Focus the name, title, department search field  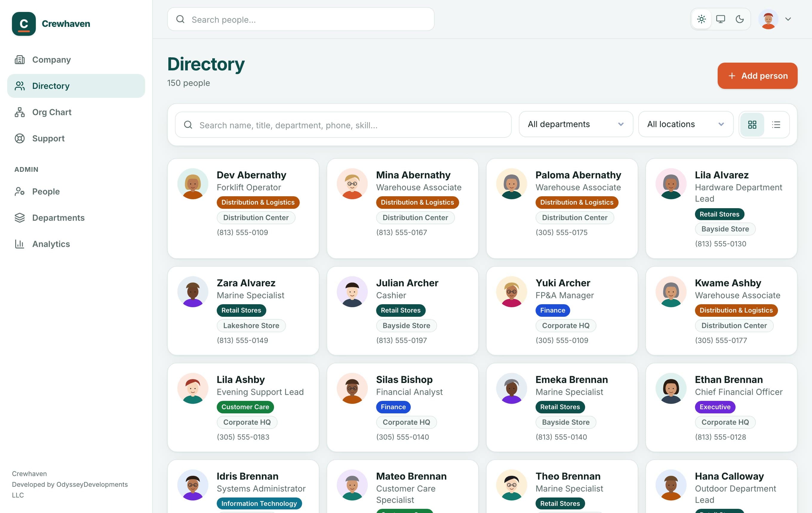point(343,125)
